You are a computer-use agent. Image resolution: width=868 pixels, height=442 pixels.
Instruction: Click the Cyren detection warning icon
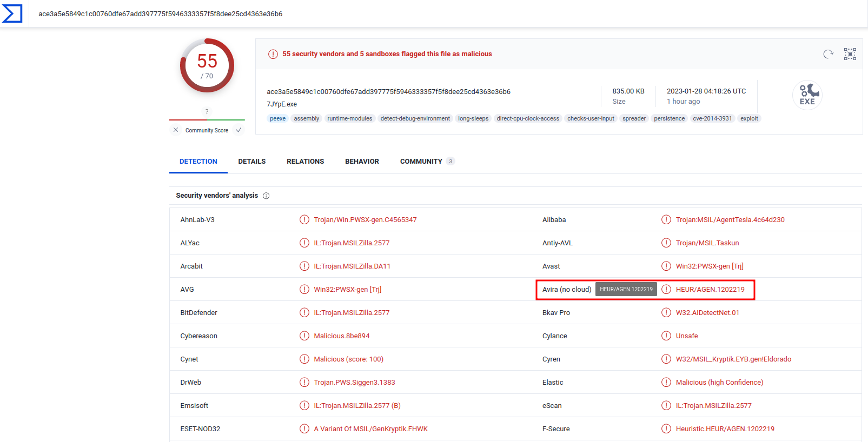point(666,359)
